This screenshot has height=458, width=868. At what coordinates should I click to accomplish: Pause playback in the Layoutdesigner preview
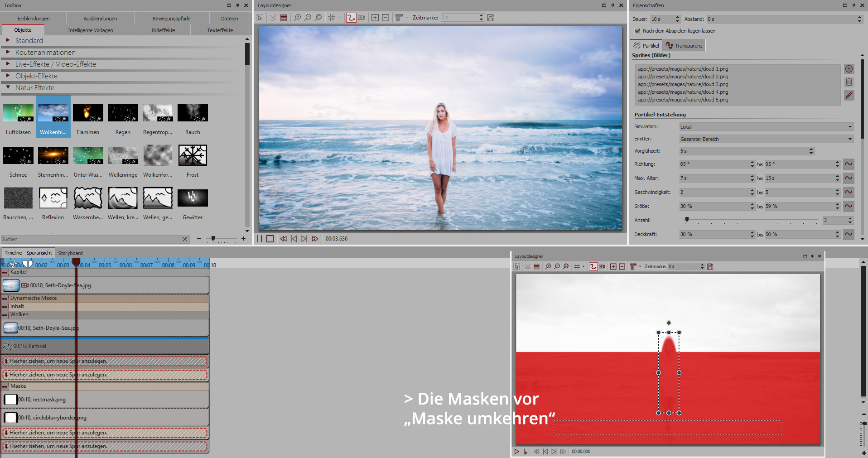[260, 239]
